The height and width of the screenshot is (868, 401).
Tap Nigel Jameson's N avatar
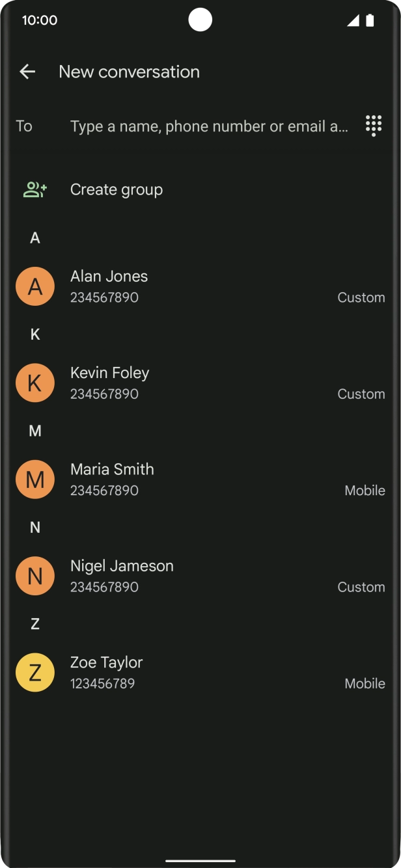tap(35, 576)
